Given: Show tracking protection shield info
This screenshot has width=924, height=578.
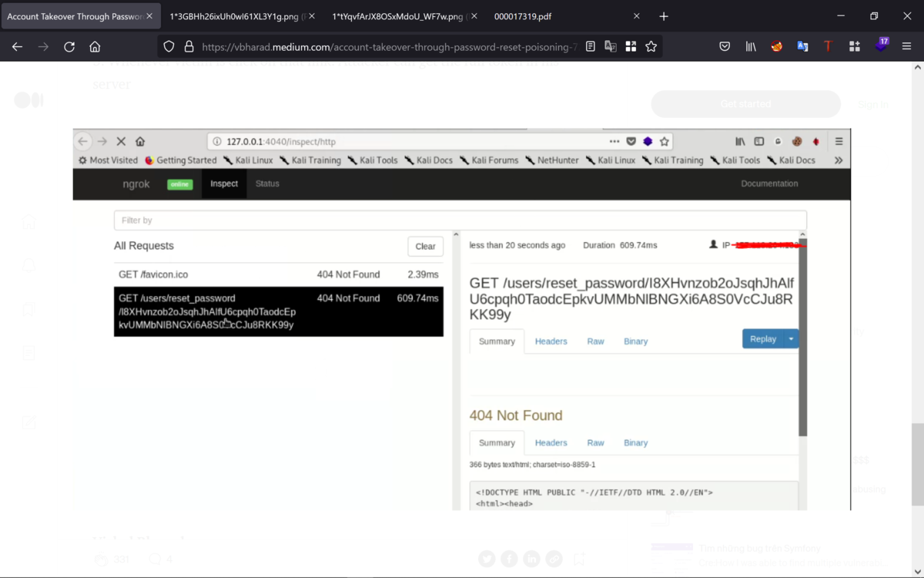Looking at the screenshot, I should click(169, 46).
